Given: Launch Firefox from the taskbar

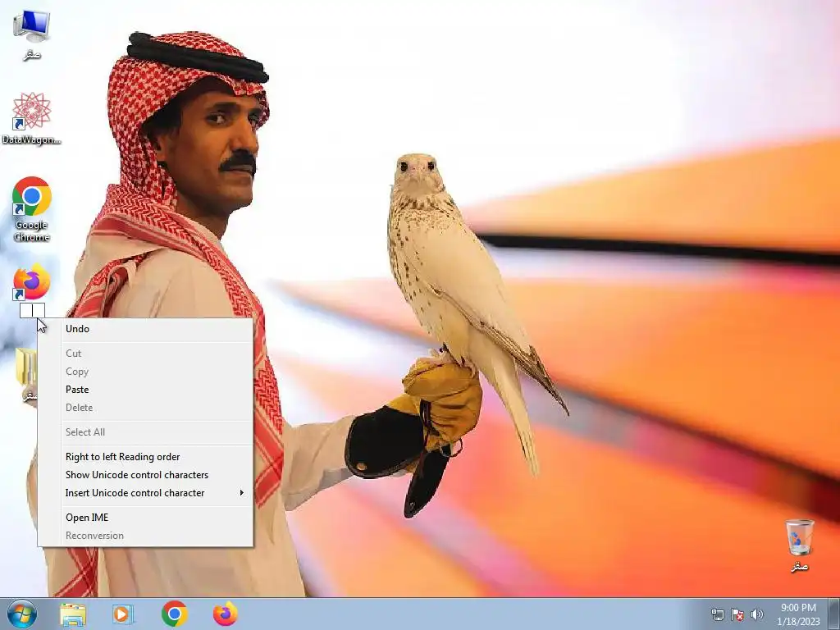Looking at the screenshot, I should pyautogui.click(x=226, y=614).
